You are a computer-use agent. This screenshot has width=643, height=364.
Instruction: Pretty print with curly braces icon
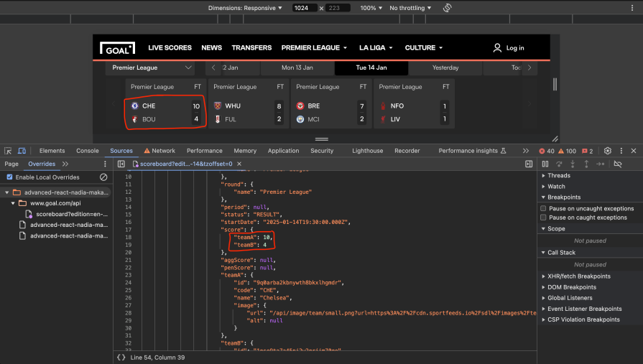[121, 357]
